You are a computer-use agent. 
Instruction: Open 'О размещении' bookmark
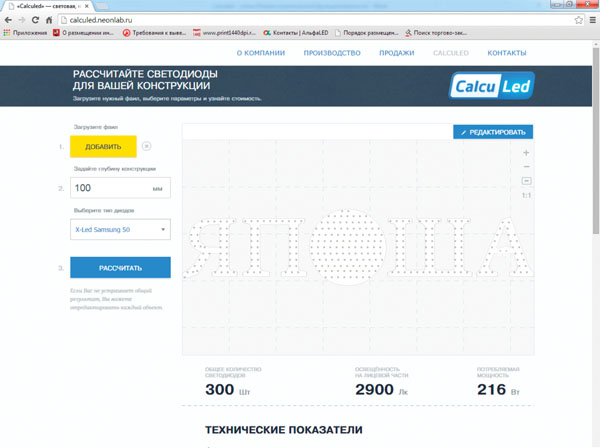pos(84,33)
